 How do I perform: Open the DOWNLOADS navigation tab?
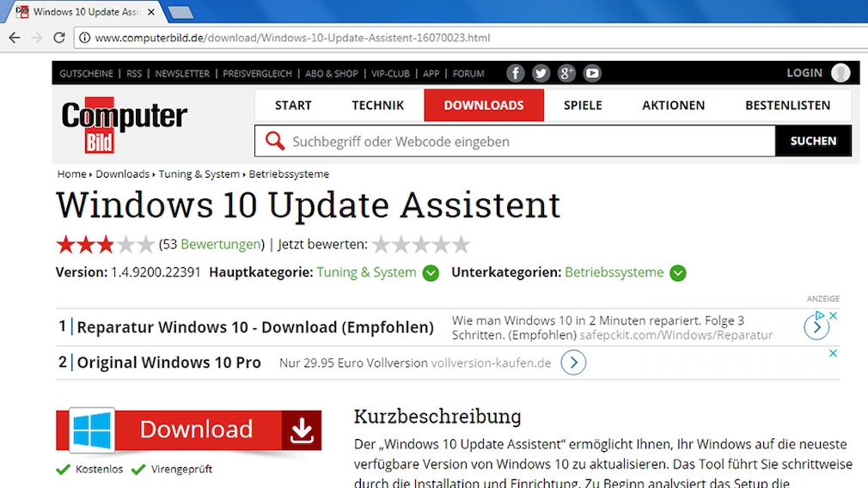(x=484, y=106)
